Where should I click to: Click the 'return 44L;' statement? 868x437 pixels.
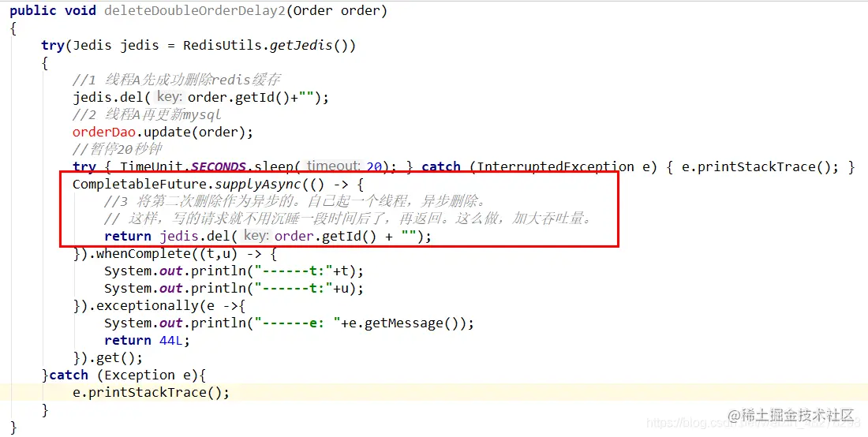(147, 340)
